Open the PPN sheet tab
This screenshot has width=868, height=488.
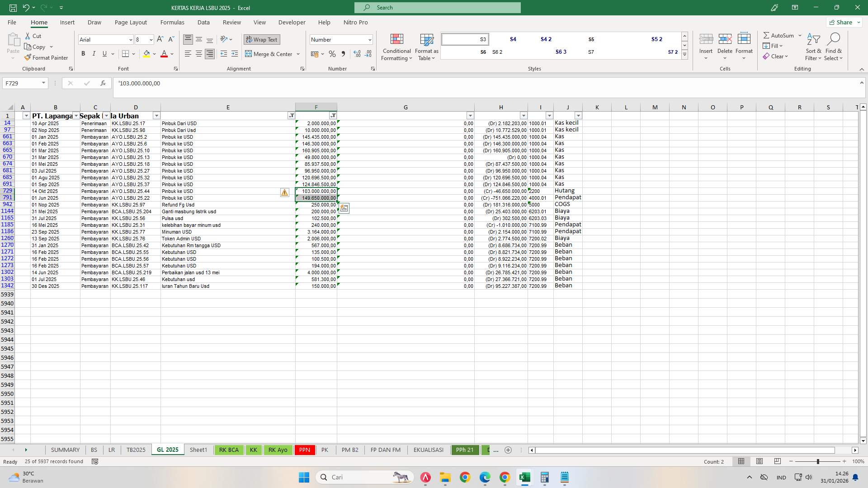304,450
